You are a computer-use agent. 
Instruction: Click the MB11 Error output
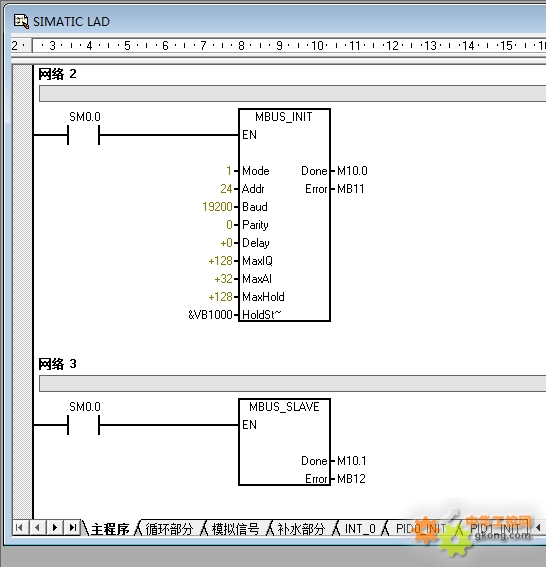pos(351,189)
